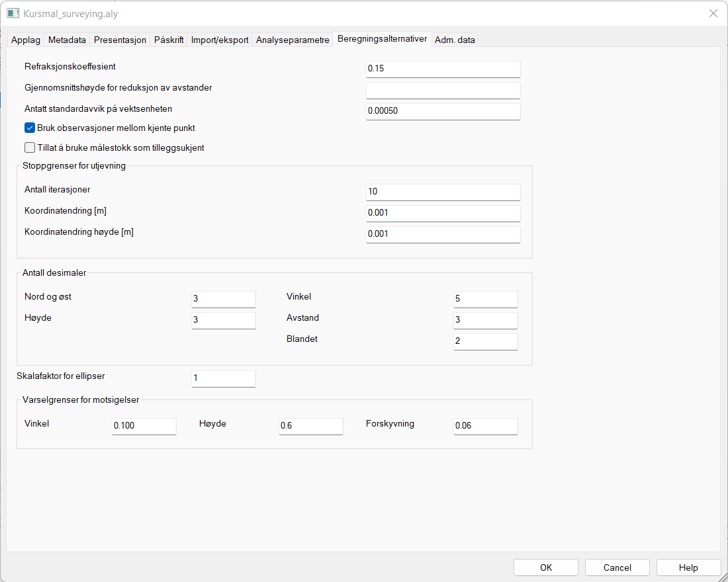Click the app icon in title bar
728x582 pixels.
pyautogui.click(x=13, y=13)
